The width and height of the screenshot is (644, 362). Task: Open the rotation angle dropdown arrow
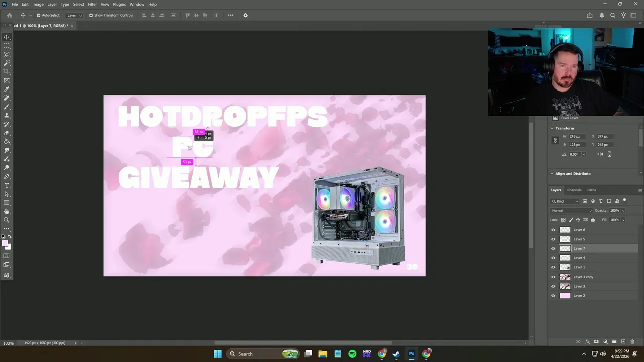(x=584, y=154)
